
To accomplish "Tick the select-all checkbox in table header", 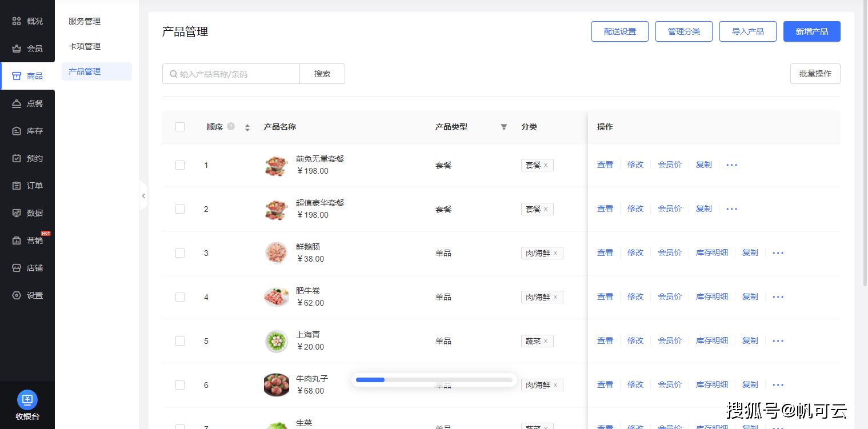I will pyautogui.click(x=180, y=127).
